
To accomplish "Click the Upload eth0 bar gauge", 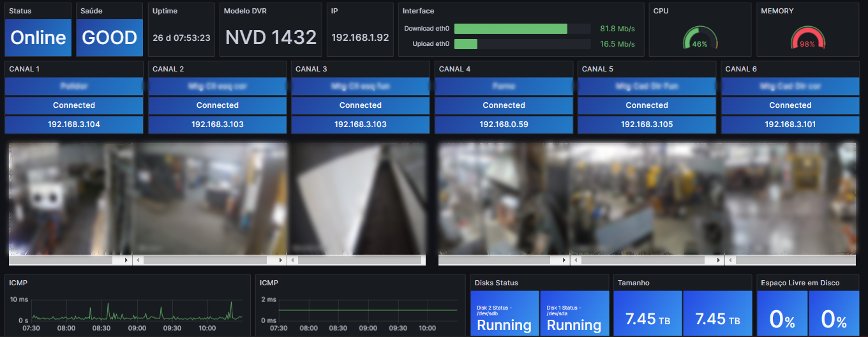I will (x=522, y=44).
